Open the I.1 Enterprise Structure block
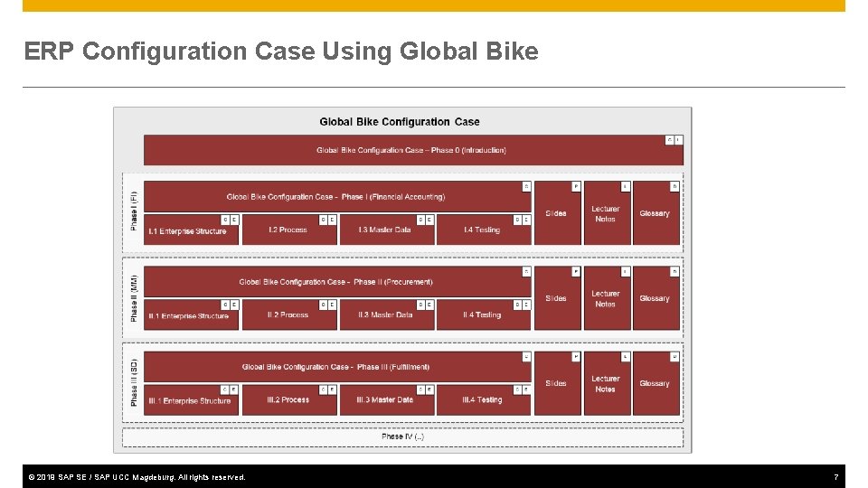This screenshot has height=488, width=868. click(192, 230)
